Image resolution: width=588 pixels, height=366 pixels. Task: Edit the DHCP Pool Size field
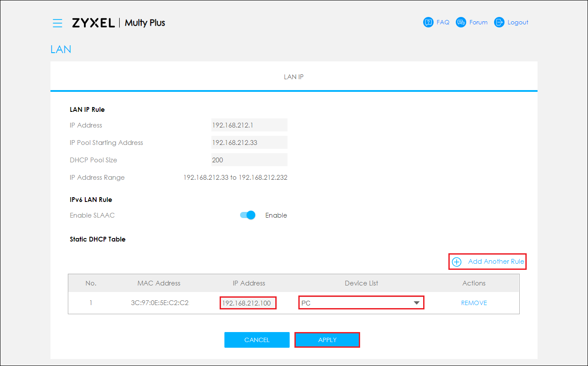249,160
